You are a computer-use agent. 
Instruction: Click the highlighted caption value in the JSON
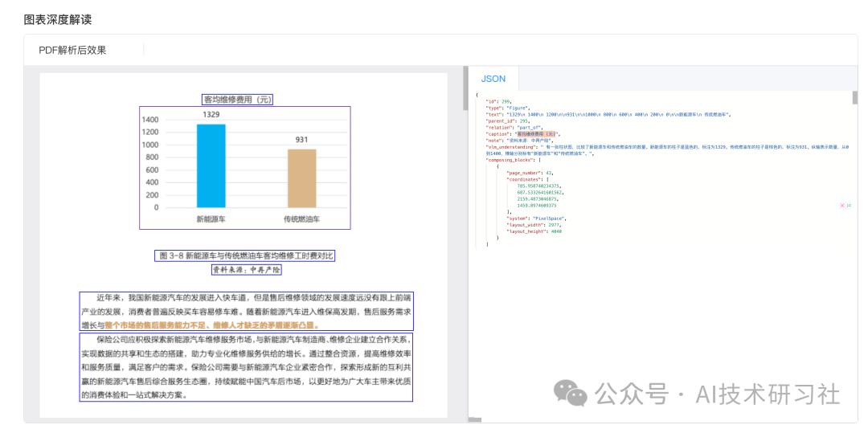537,134
